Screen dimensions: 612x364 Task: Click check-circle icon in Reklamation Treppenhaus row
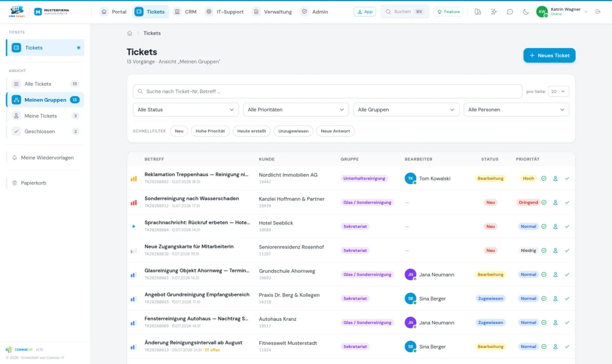pos(544,178)
